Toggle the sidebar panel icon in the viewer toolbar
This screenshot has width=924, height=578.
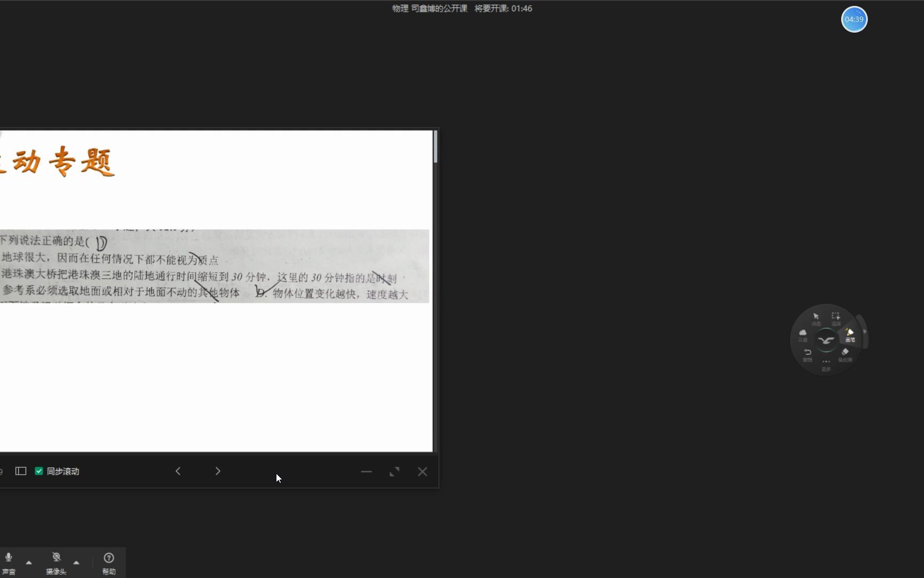(20, 471)
